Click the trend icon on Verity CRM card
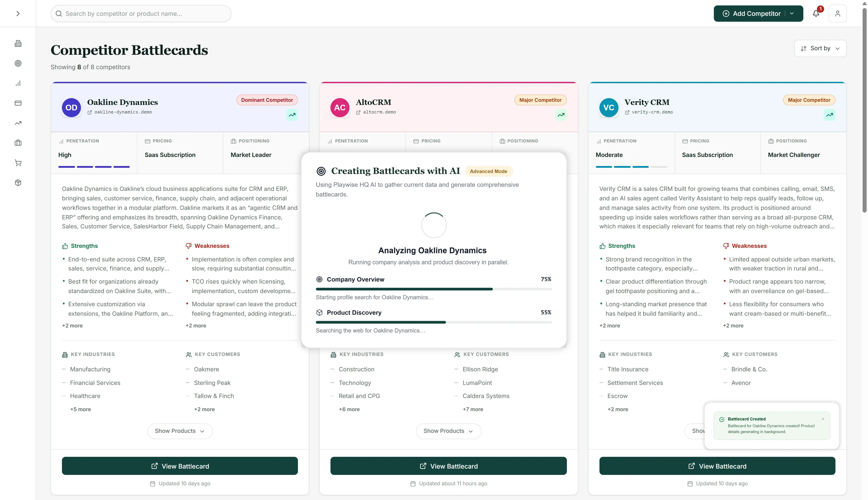868x500 pixels. [830, 115]
